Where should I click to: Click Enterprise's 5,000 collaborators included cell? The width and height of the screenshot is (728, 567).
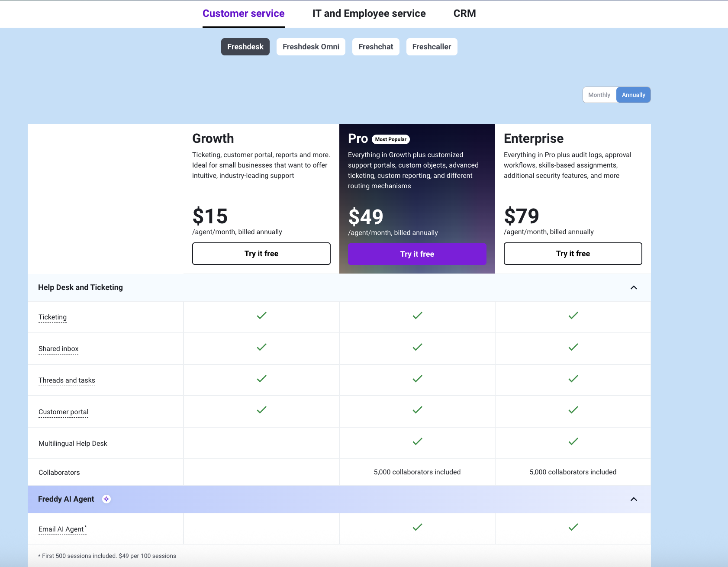pos(573,472)
